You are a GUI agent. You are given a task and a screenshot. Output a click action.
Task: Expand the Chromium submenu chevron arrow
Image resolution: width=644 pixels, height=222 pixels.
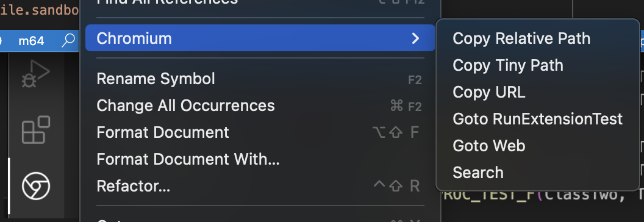pos(416,38)
